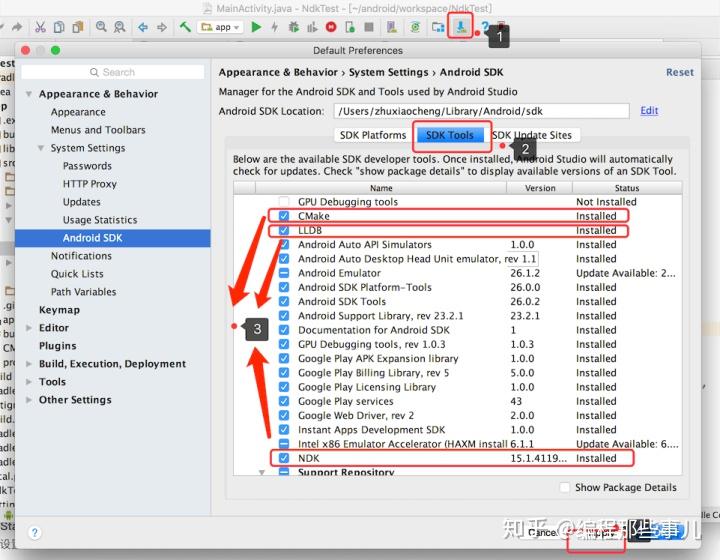Collapse the System Settings tree node
This screenshot has width=720, height=560.
41,148
